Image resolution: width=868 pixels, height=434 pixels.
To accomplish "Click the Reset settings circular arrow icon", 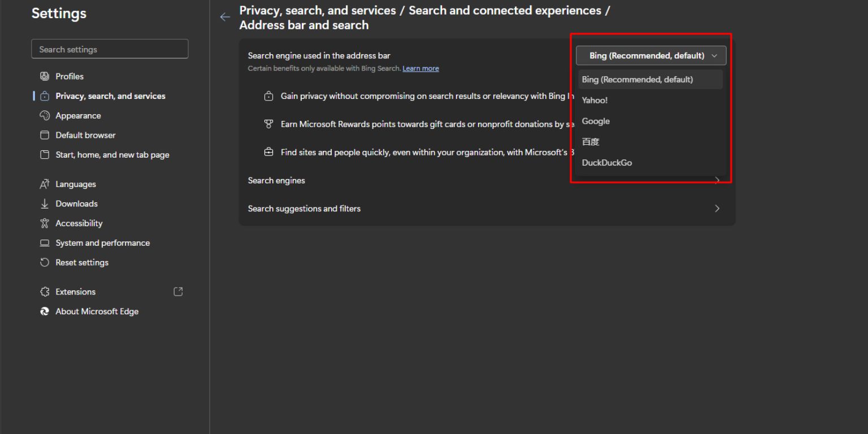I will (x=45, y=262).
